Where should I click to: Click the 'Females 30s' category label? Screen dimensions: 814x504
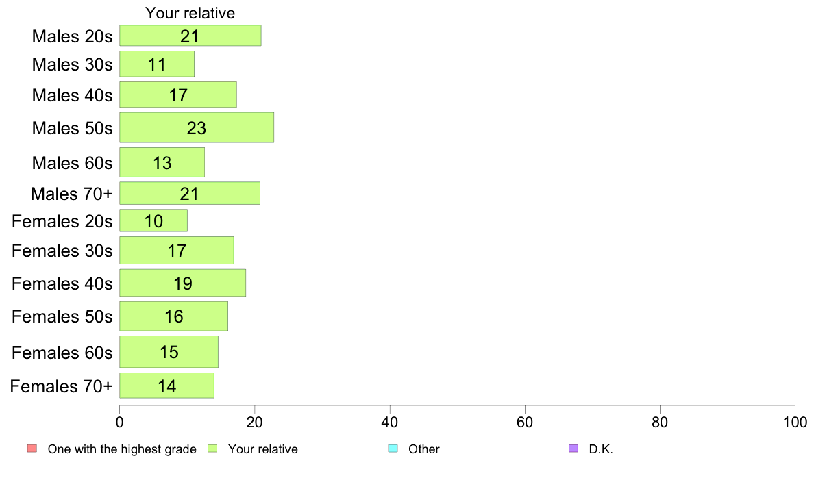(62, 251)
